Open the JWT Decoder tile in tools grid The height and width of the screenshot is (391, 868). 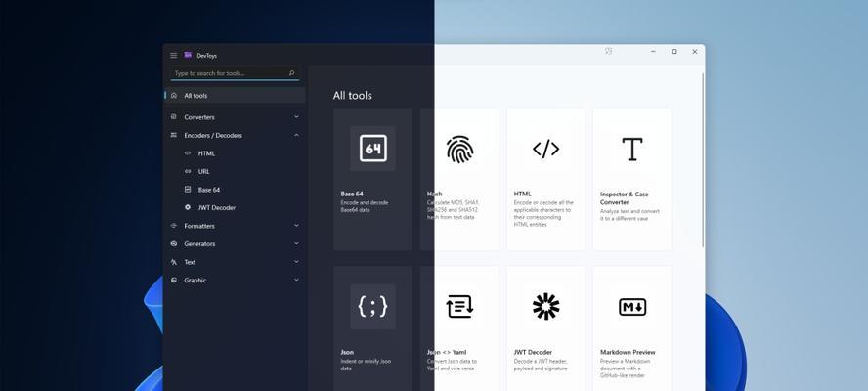coord(545,327)
